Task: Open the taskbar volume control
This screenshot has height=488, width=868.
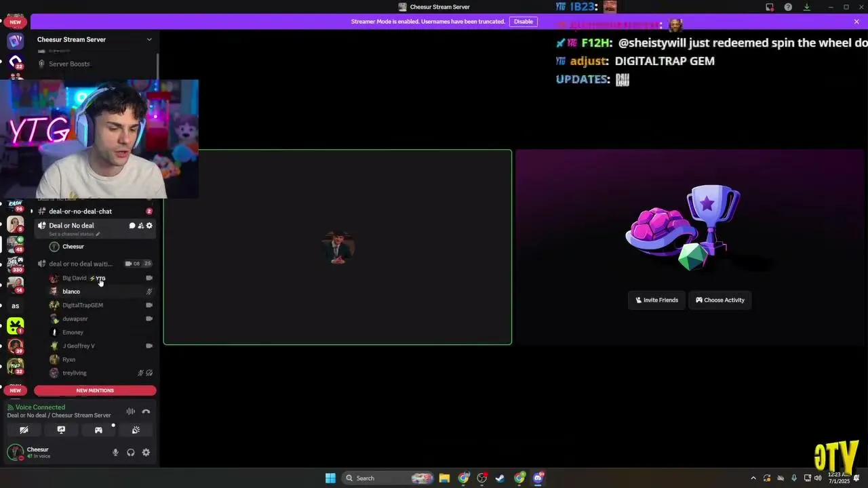Action: (x=817, y=478)
